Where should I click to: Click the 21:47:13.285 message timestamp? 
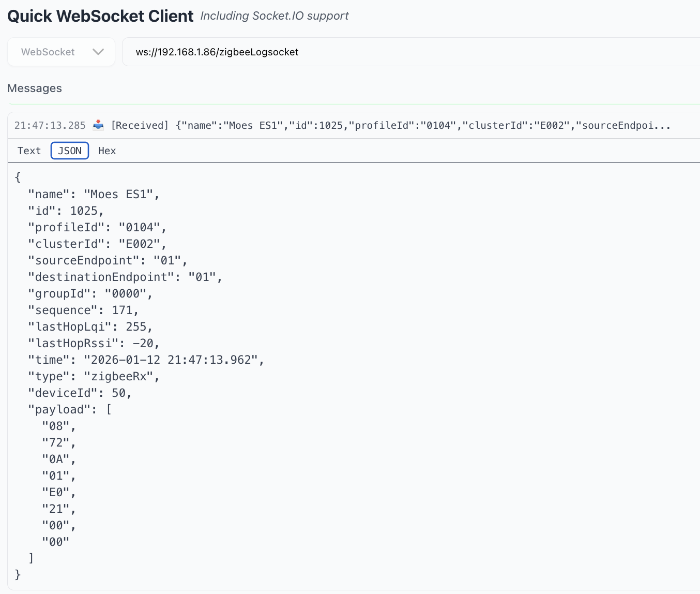point(50,125)
